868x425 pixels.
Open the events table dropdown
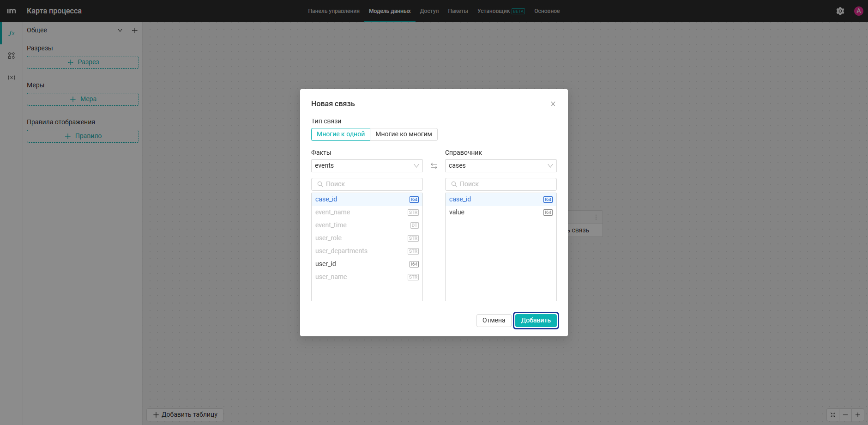(367, 166)
